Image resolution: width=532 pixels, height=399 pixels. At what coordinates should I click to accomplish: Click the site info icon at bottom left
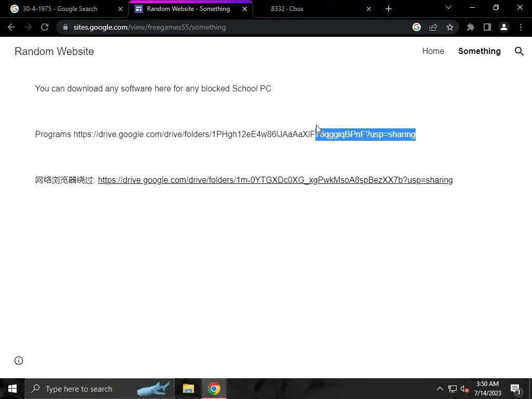click(19, 361)
